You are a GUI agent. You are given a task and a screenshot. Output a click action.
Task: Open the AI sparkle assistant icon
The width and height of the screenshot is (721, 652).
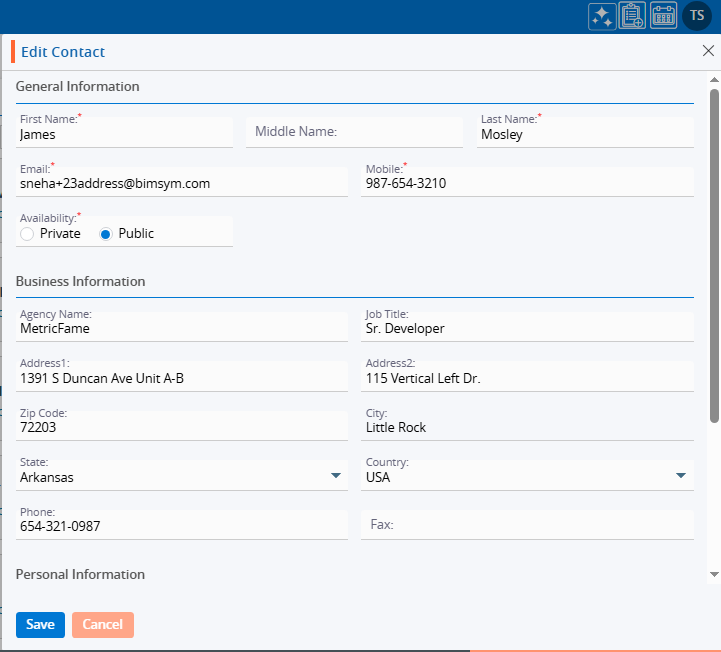[602, 16]
